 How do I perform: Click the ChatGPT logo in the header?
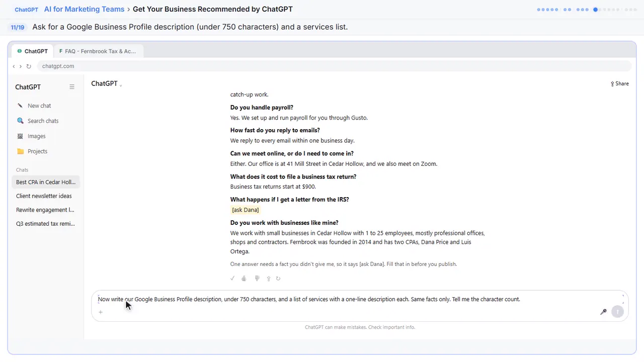(x=26, y=10)
